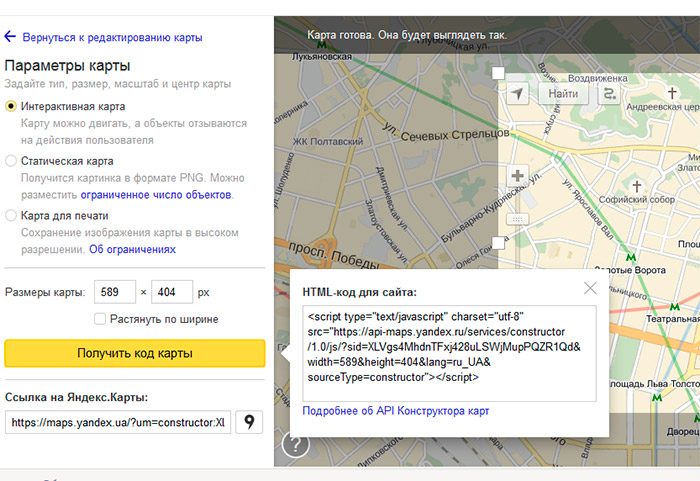Open 'ограниченное число объектов' link

pos(156,195)
